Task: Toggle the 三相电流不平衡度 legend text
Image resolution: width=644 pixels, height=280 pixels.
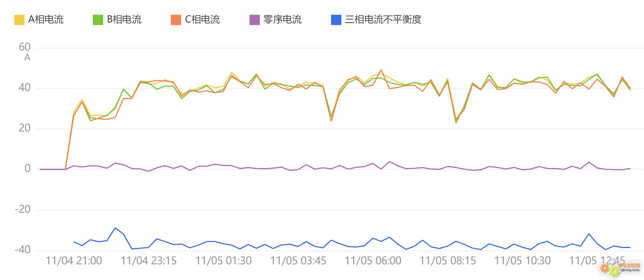Action: tap(383, 20)
